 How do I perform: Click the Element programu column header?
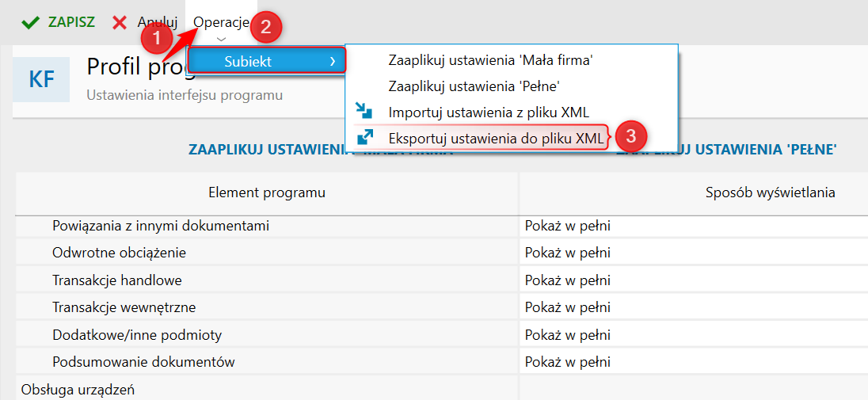(267, 192)
